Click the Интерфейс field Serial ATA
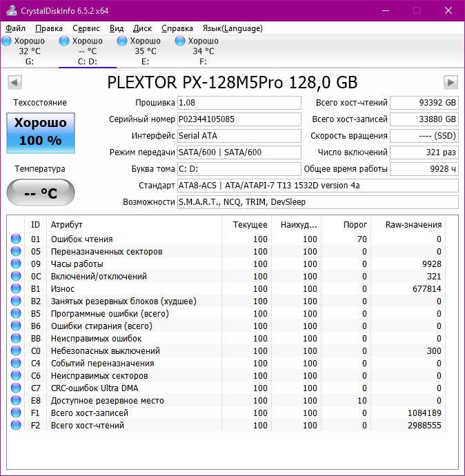This screenshot has width=465, height=476. (x=239, y=136)
